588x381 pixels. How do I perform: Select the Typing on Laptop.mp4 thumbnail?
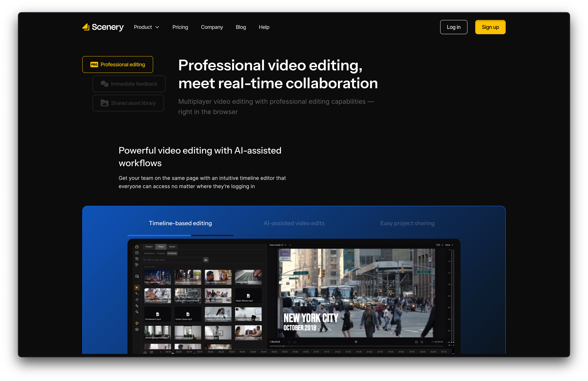click(x=157, y=296)
